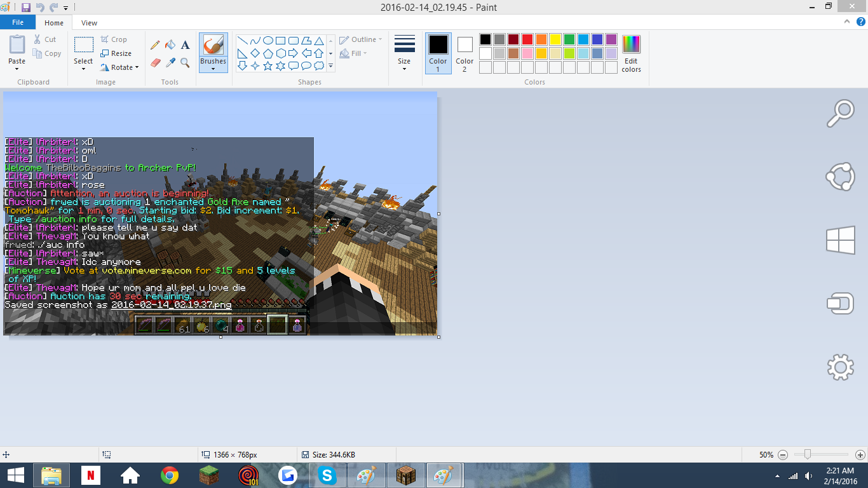Choose the Rectangle shape
This screenshot has width=868, height=488.
coord(280,40)
